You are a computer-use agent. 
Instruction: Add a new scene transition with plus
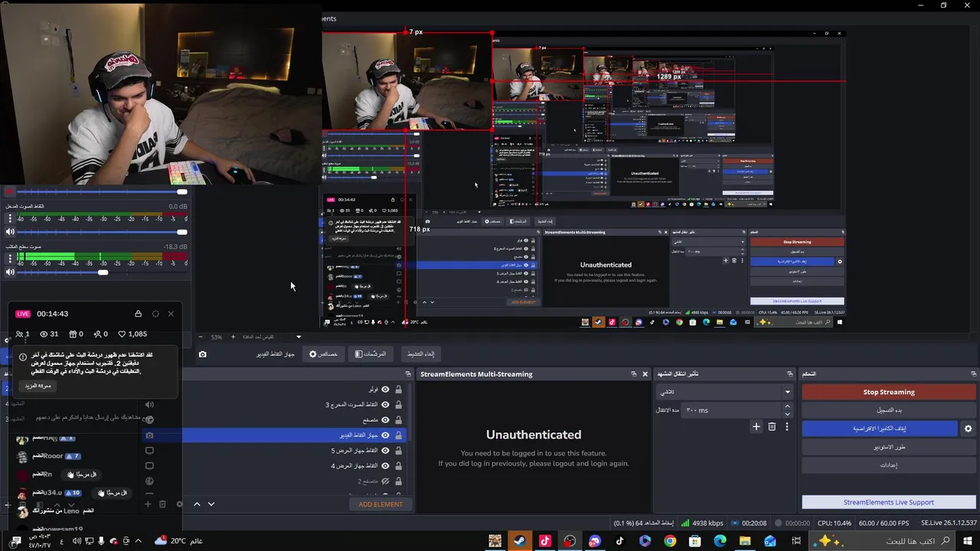tap(756, 427)
